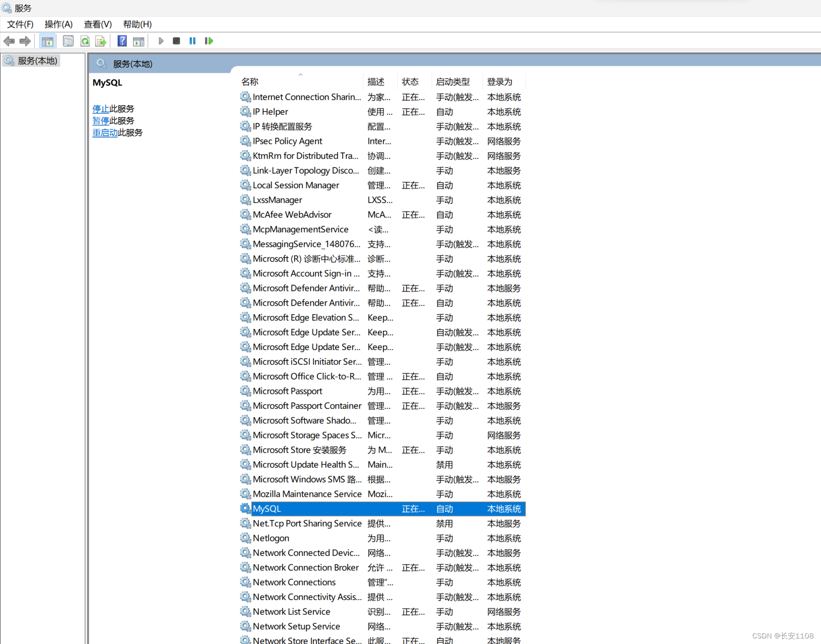Select Mozilla Maintenance Service row

click(383, 494)
